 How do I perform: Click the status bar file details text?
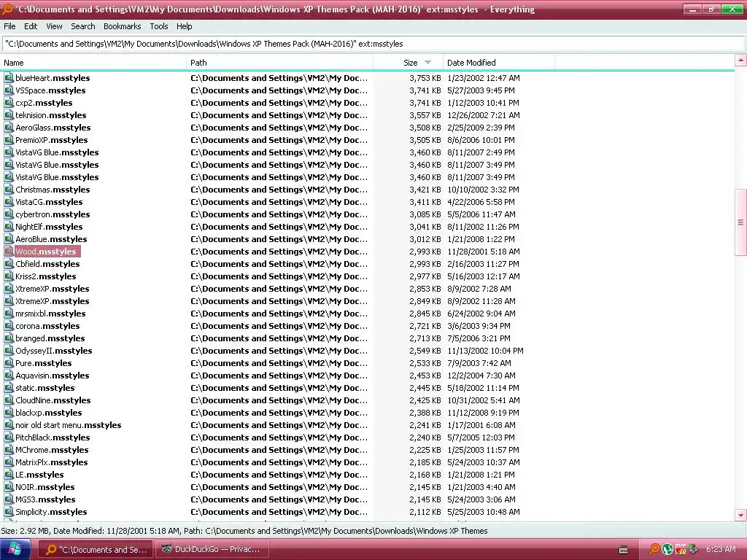click(244, 531)
